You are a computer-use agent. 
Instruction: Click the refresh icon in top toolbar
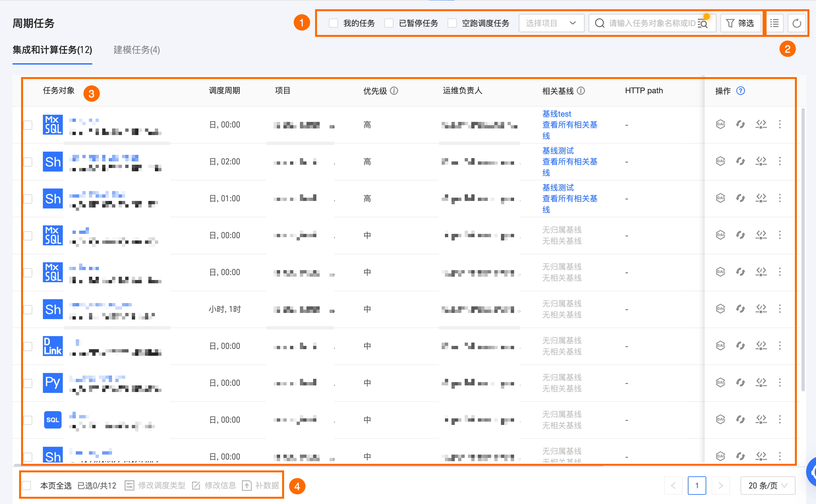pos(796,23)
